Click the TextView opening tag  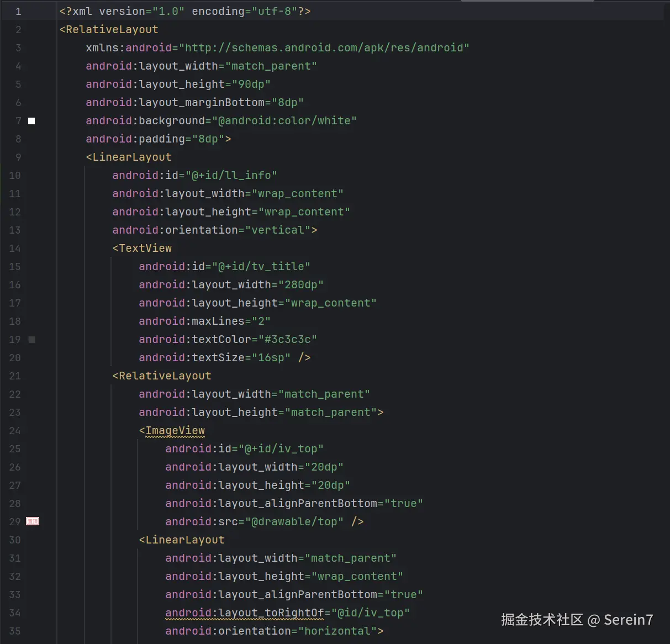(142, 248)
